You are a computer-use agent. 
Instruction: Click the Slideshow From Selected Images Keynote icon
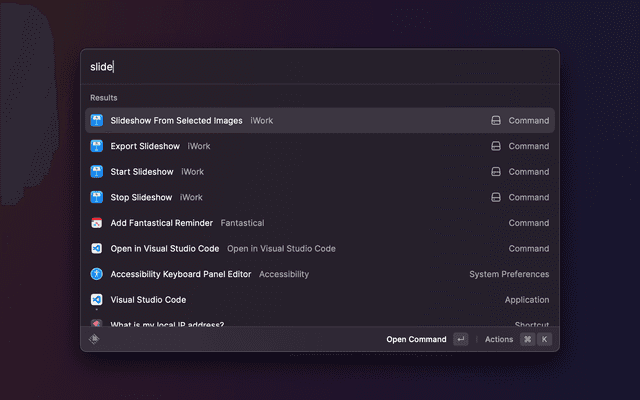(x=97, y=121)
